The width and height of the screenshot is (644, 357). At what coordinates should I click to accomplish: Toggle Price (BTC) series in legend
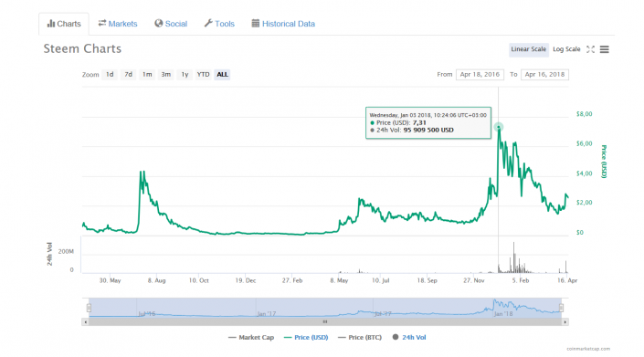360,337
